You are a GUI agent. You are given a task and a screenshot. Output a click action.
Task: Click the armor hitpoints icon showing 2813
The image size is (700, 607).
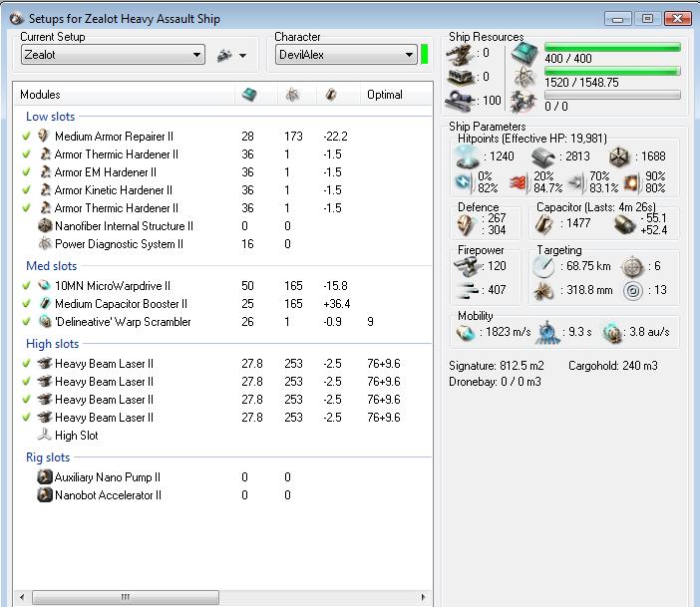click(x=543, y=157)
